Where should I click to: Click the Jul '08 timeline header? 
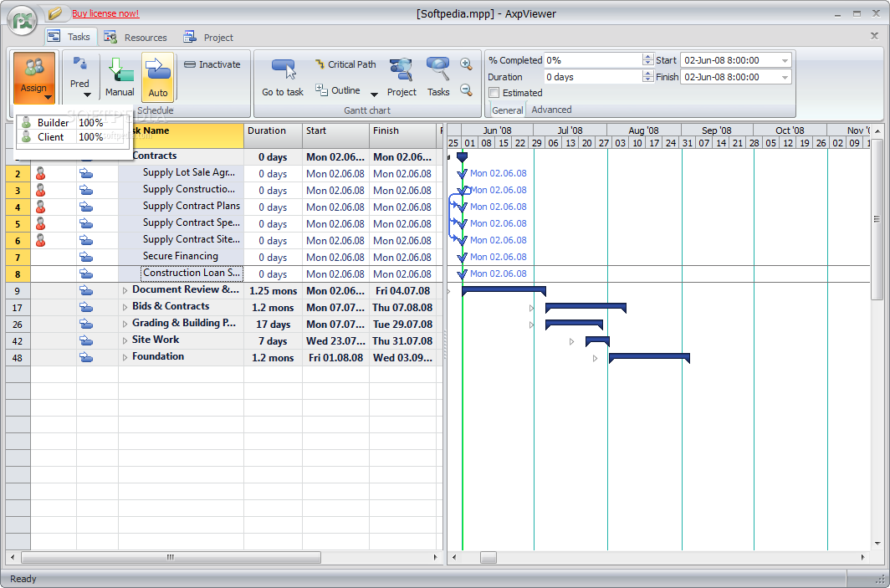coord(570,130)
